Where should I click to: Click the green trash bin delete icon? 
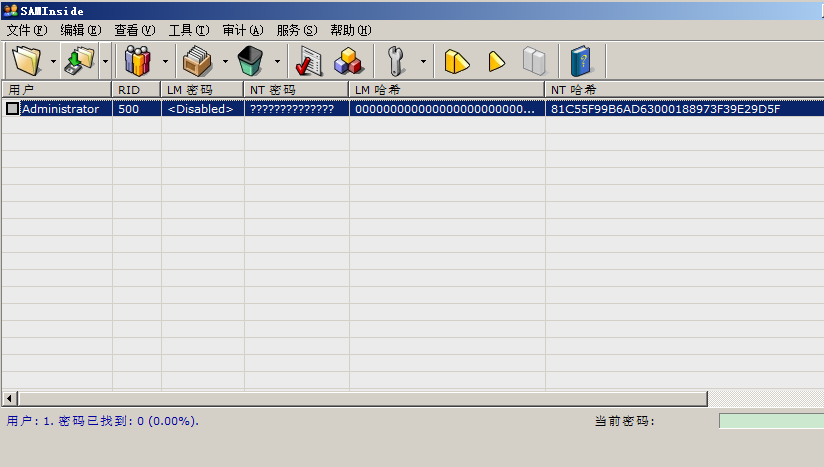click(250, 61)
